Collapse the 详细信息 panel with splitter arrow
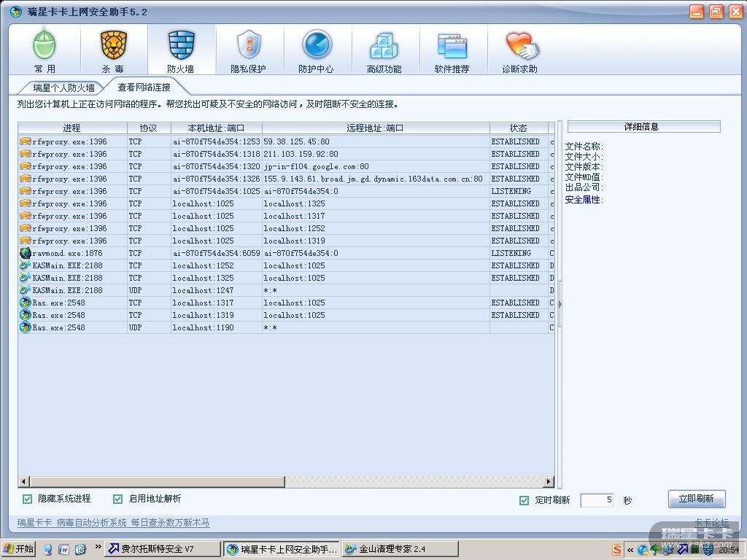Viewport: 747px width, 560px height. pos(560,304)
